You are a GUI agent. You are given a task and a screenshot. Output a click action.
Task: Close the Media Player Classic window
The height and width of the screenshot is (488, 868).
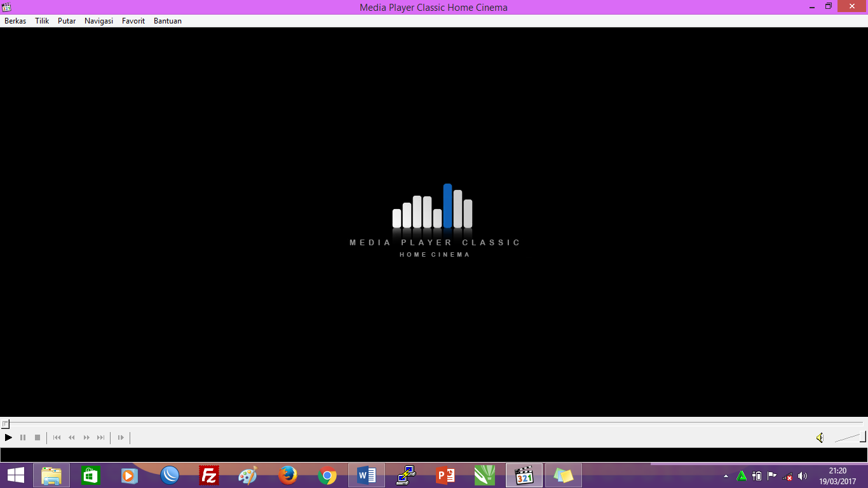coord(852,6)
